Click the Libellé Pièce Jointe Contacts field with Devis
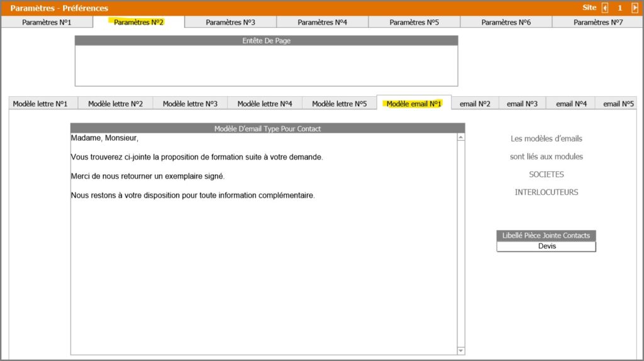 547,246
